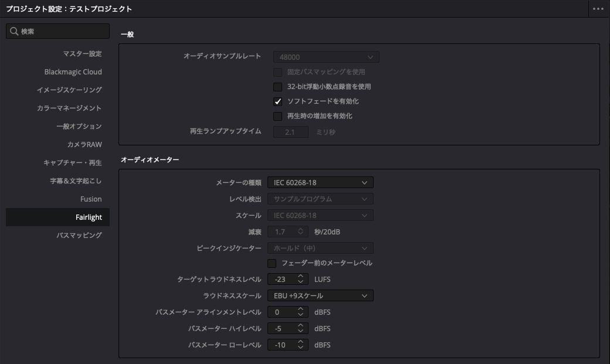Viewport: 610px width, 364px height.
Task: Click プロジェクト設定:テストプロジェクト title text
Action: coord(69,9)
